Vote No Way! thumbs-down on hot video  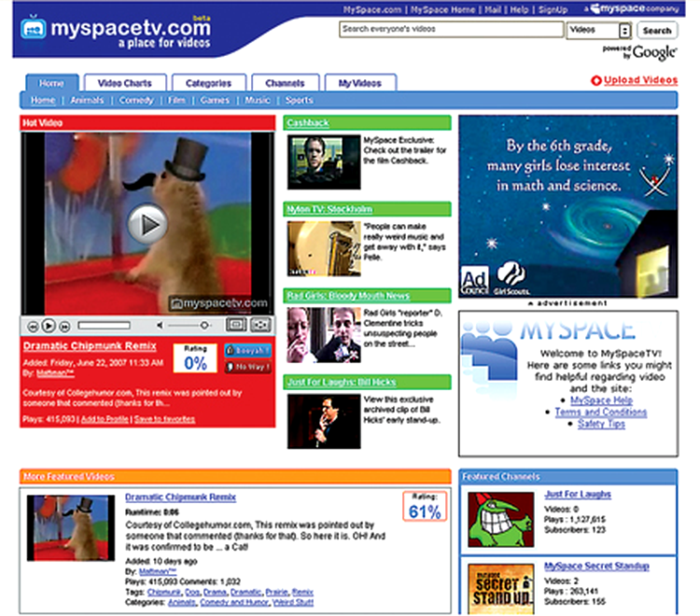(x=247, y=367)
